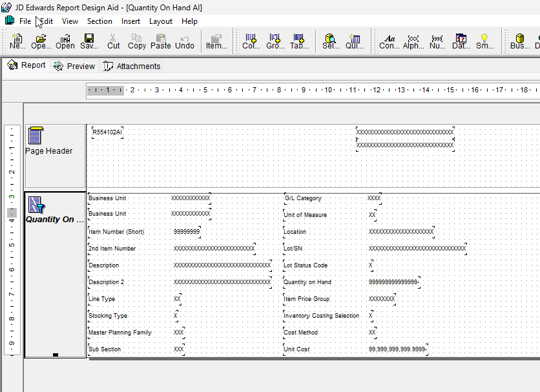Select the Sub Section label
Screen dimensions: 540x392
click(105, 349)
